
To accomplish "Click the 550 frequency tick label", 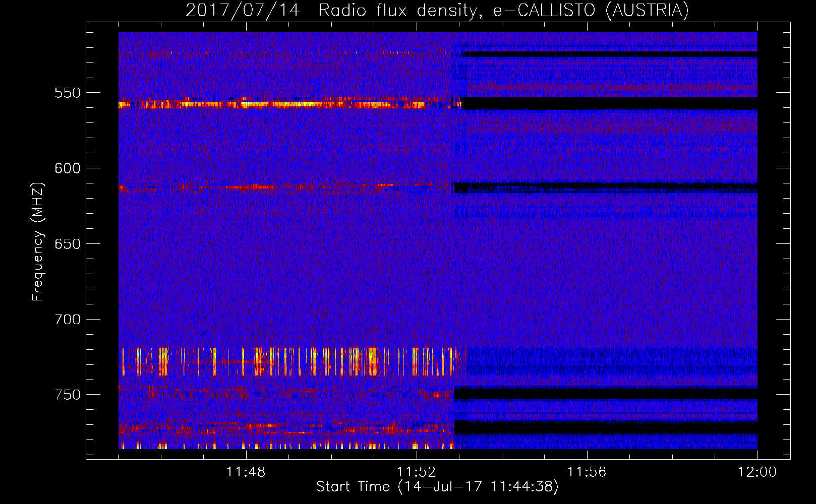I will 68,93.
